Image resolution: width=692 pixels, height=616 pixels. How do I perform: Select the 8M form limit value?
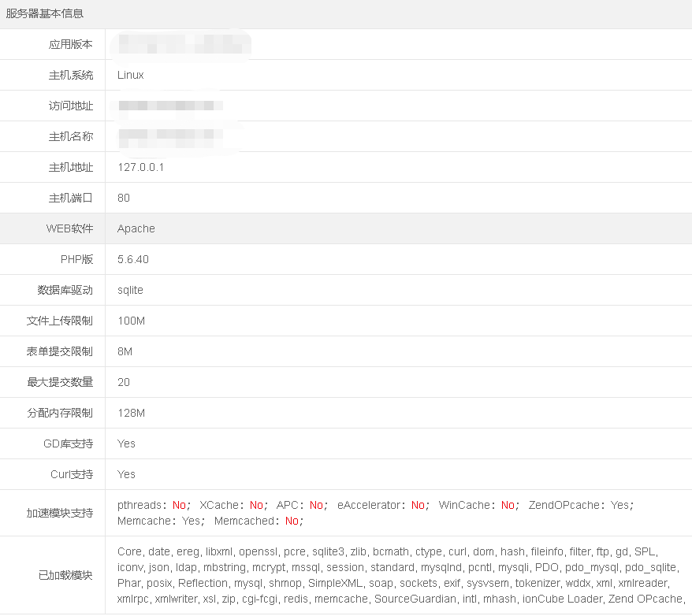point(125,351)
